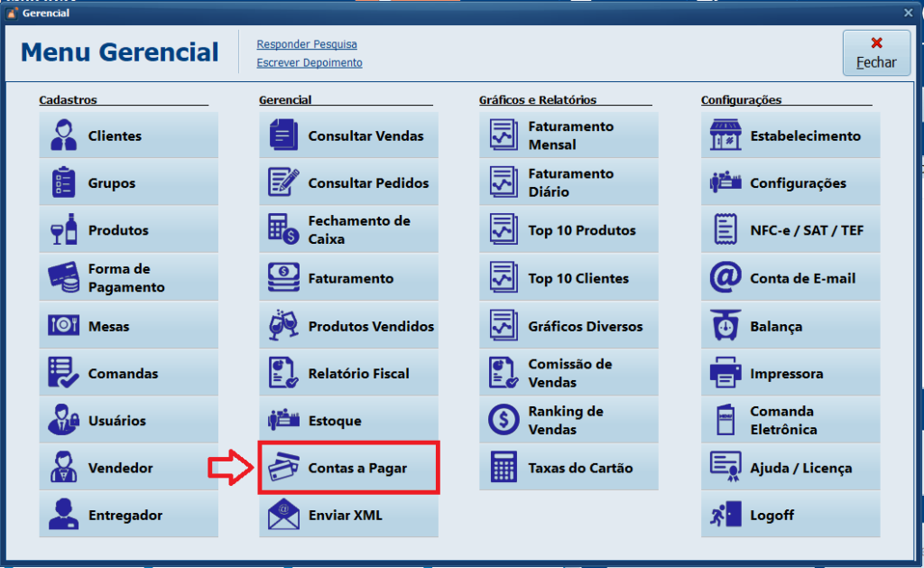Select Estoque in the Gerencial column
The width and height of the screenshot is (924, 568).
[348, 421]
